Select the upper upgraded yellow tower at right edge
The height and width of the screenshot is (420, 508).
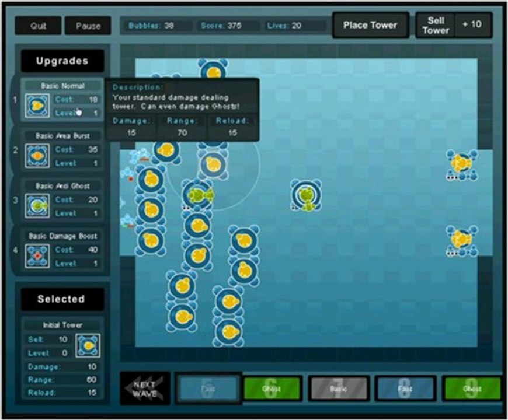click(462, 165)
